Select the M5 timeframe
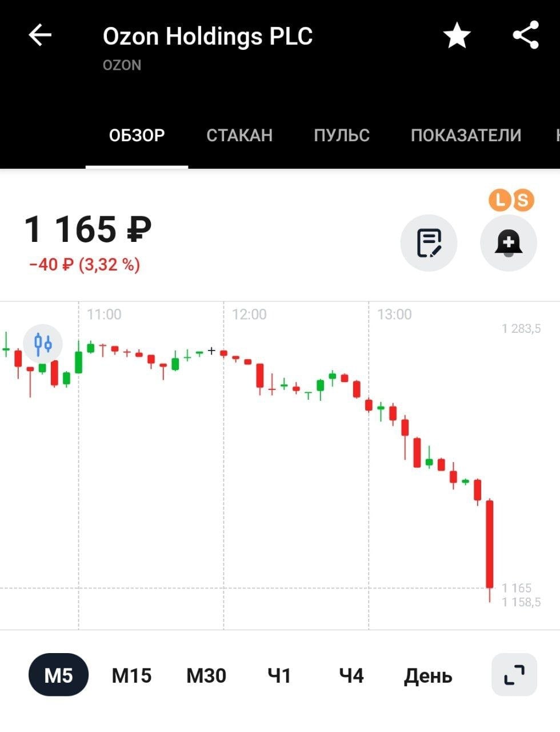Image resolution: width=560 pixels, height=732 pixels. (58, 675)
